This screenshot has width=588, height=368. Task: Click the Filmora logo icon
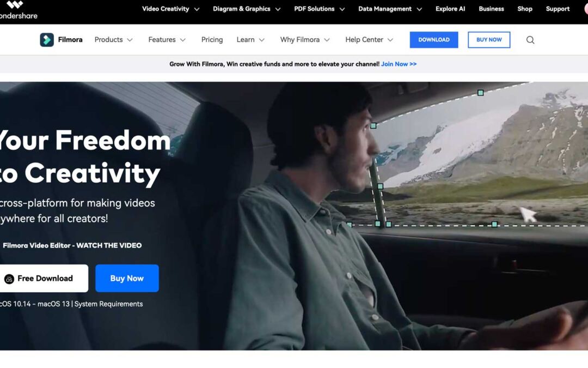point(47,40)
